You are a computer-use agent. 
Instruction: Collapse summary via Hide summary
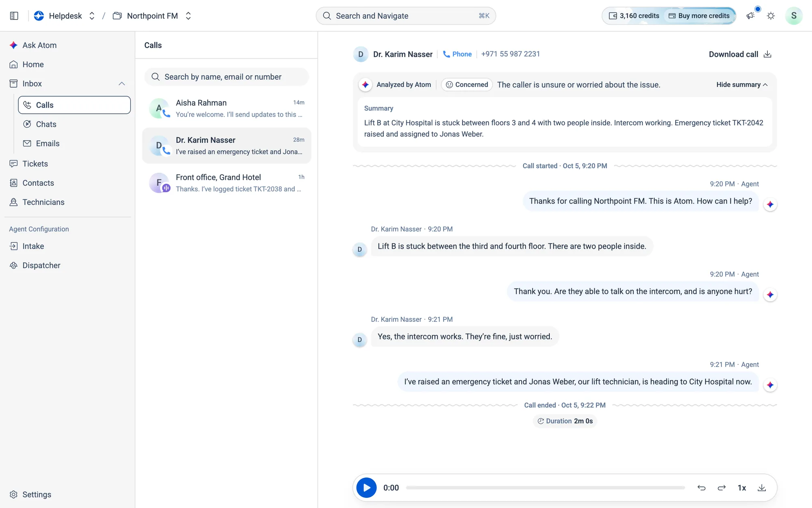click(x=742, y=85)
